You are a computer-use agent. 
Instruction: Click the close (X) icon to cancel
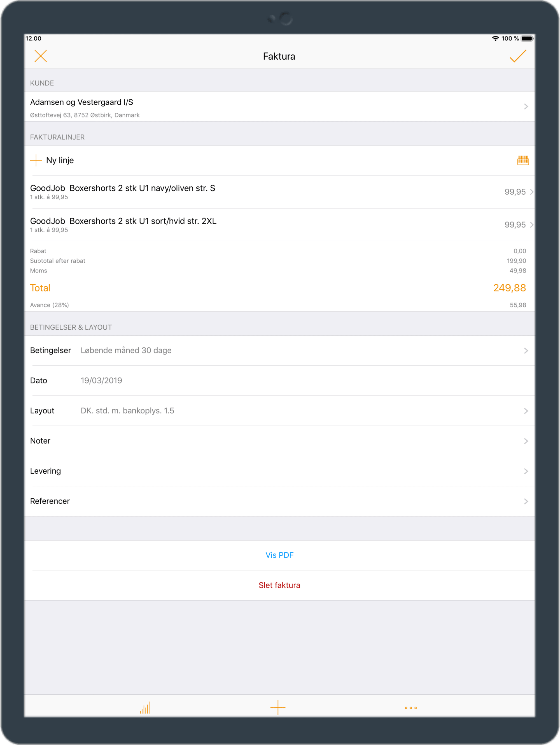pyautogui.click(x=41, y=55)
